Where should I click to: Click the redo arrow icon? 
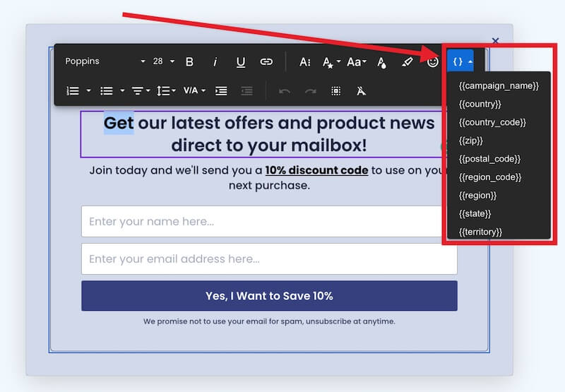310,91
